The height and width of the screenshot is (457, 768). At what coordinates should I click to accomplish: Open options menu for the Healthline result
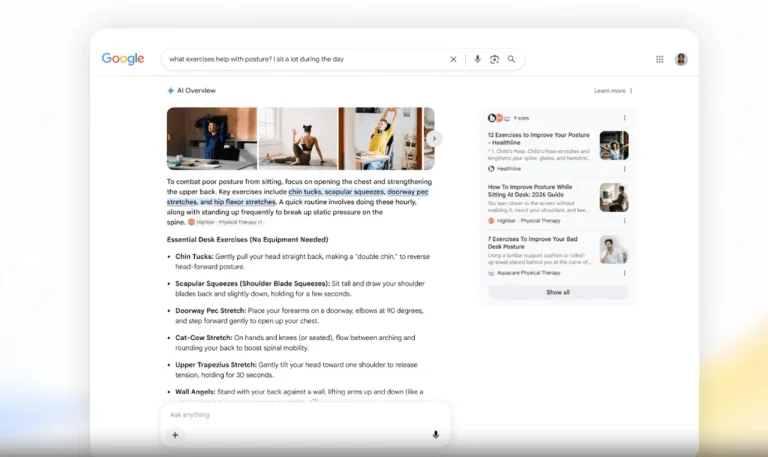[624, 169]
